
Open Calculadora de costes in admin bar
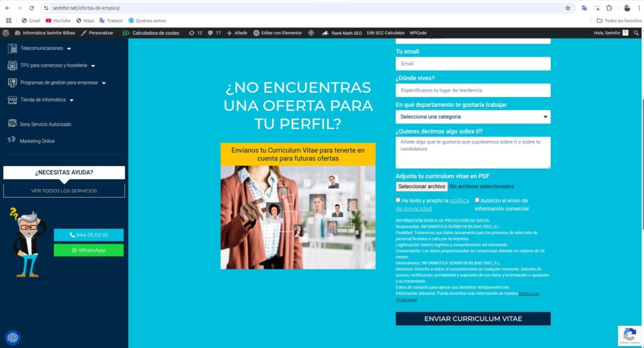point(151,33)
